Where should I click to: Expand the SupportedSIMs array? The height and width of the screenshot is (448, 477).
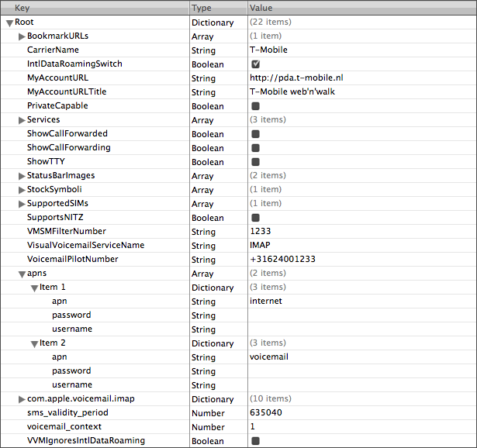click(x=22, y=204)
